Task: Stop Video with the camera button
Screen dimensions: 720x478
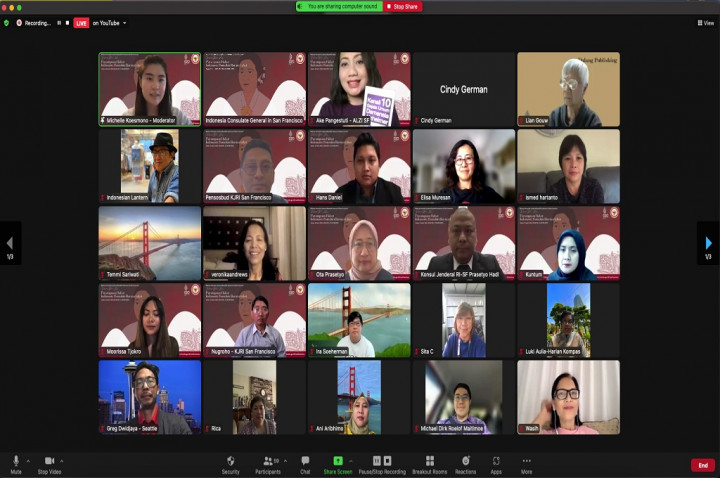Action: tap(49, 462)
